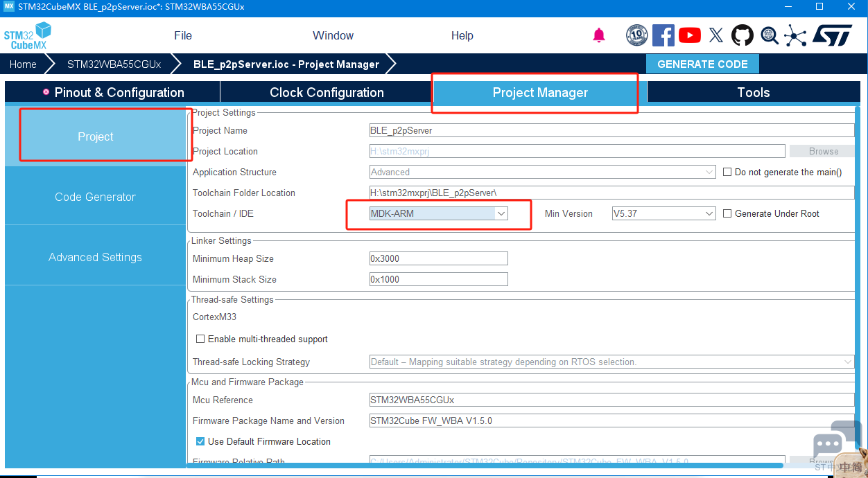Click Firmware Package Name and Version field
This screenshot has width=868, height=478.
(x=611, y=421)
